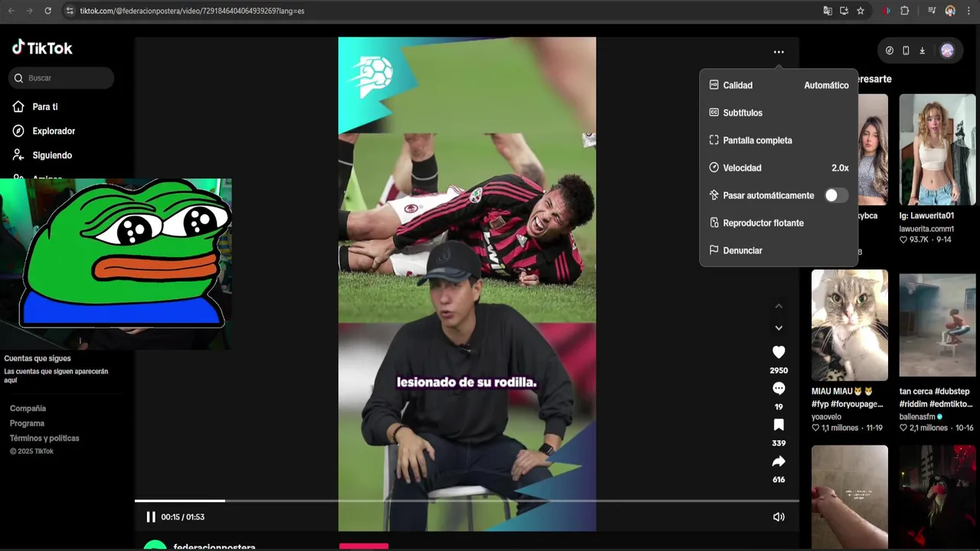Open the Google Translate page icon
Screen dimensions: 980x551
[828, 11]
